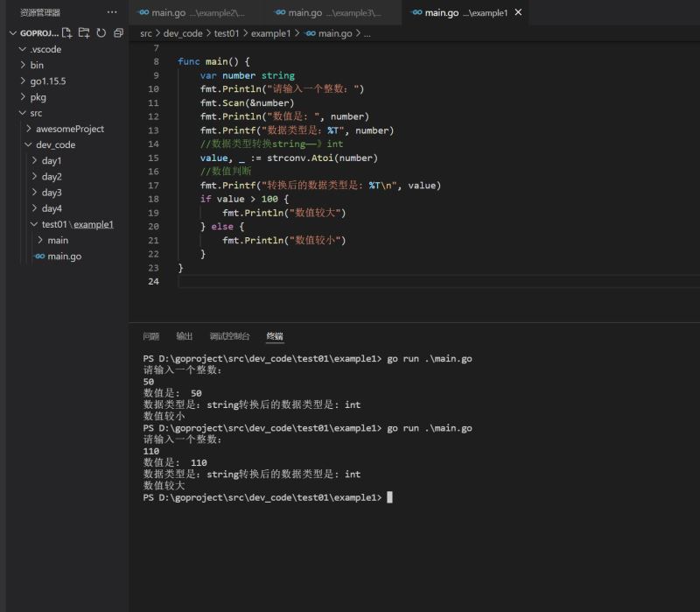Close the main.go example1 tab
This screenshot has height=612, width=700.
pos(518,12)
